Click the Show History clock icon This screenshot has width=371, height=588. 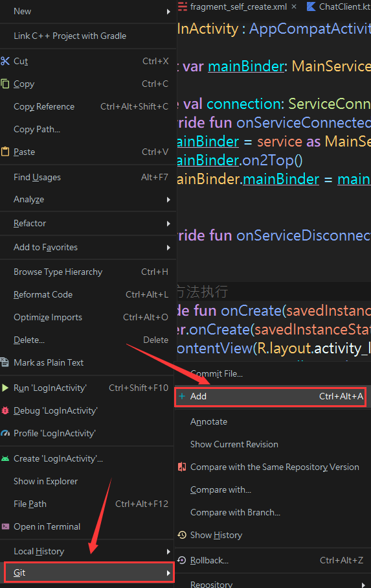coord(182,535)
